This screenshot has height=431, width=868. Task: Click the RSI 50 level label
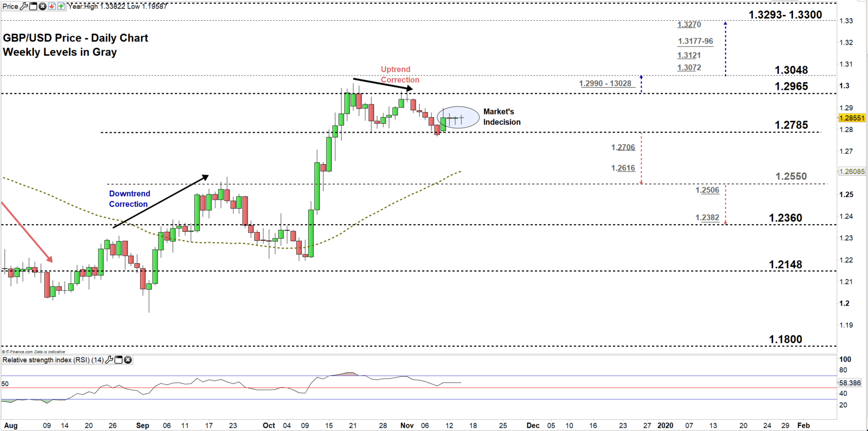coord(5,384)
